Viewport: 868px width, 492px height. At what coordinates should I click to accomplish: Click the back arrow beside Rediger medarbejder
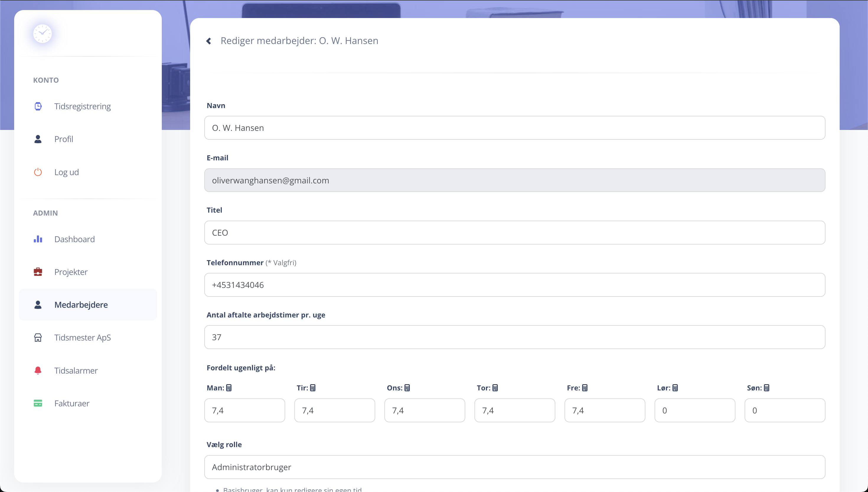(x=209, y=41)
